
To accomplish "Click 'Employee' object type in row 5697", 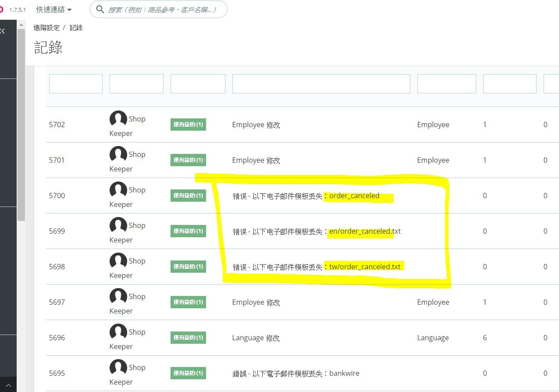I will 433,302.
